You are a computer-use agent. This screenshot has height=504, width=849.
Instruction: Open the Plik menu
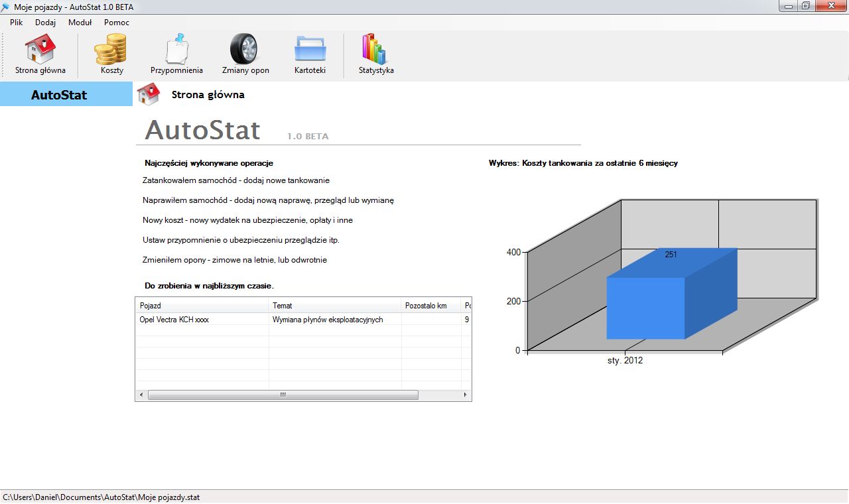(x=16, y=22)
